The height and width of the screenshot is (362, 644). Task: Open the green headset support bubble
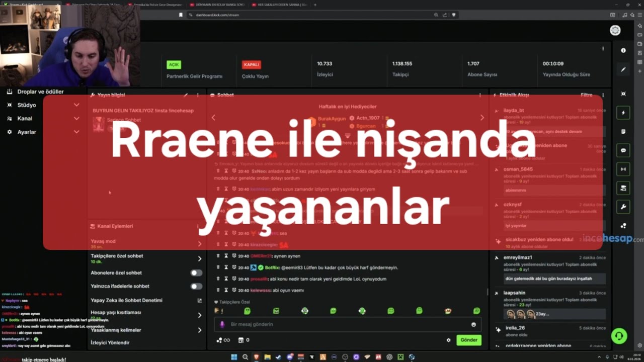click(x=619, y=335)
